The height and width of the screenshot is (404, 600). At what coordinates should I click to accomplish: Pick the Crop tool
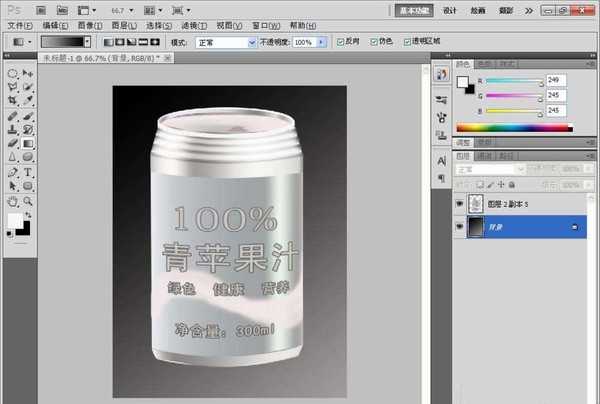pyautogui.click(x=11, y=101)
